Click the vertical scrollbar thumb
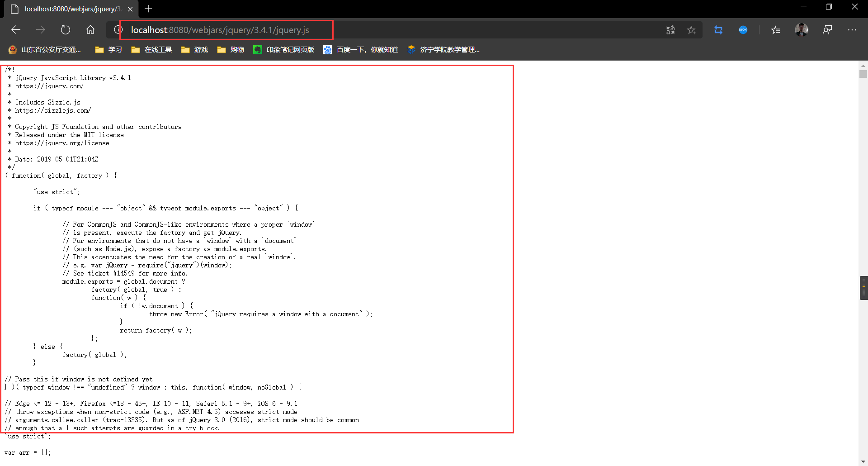This screenshot has height=466, width=868. (x=863, y=74)
